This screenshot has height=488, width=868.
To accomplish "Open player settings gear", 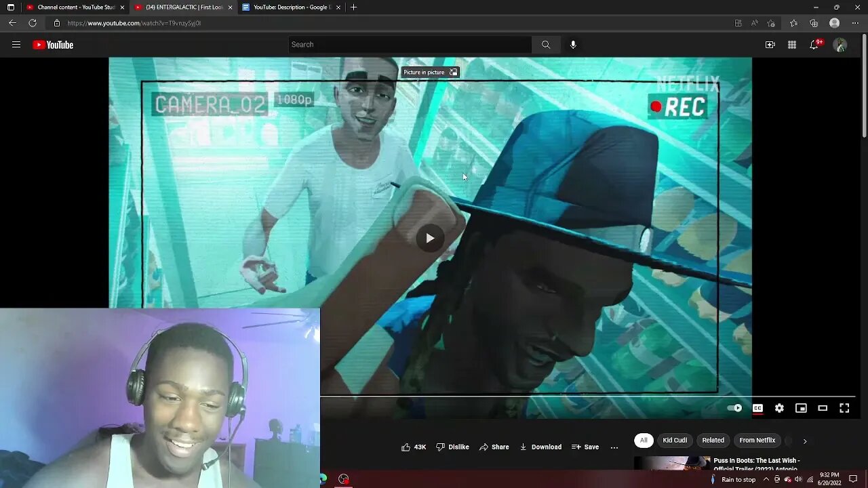I will click(779, 408).
